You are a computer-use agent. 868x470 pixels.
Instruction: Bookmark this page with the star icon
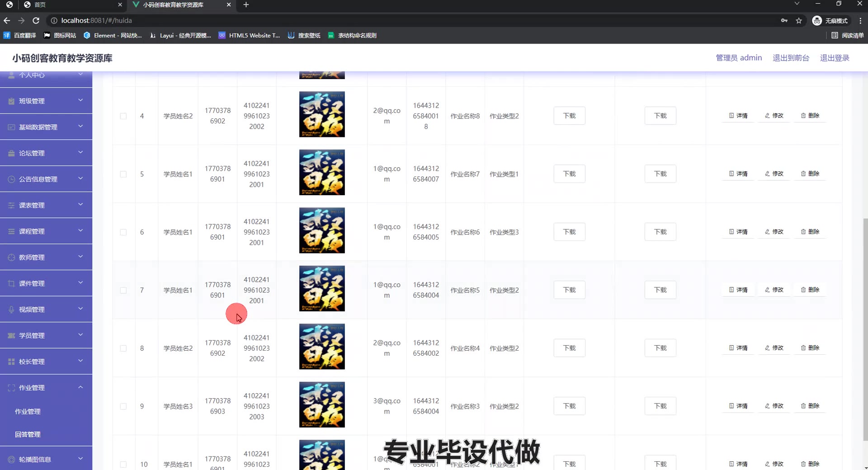(x=799, y=21)
